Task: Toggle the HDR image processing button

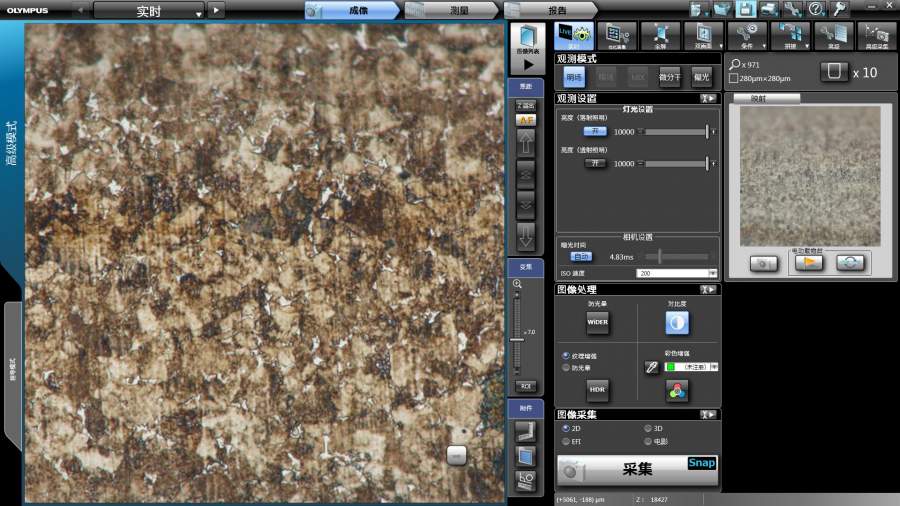Action: click(597, 390)
